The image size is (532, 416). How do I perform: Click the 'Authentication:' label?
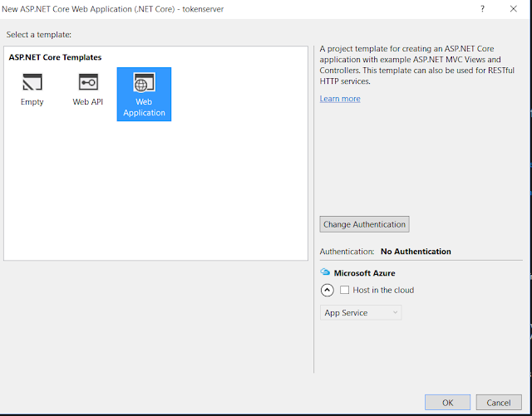pyautogui.click(x=347, y=252)
